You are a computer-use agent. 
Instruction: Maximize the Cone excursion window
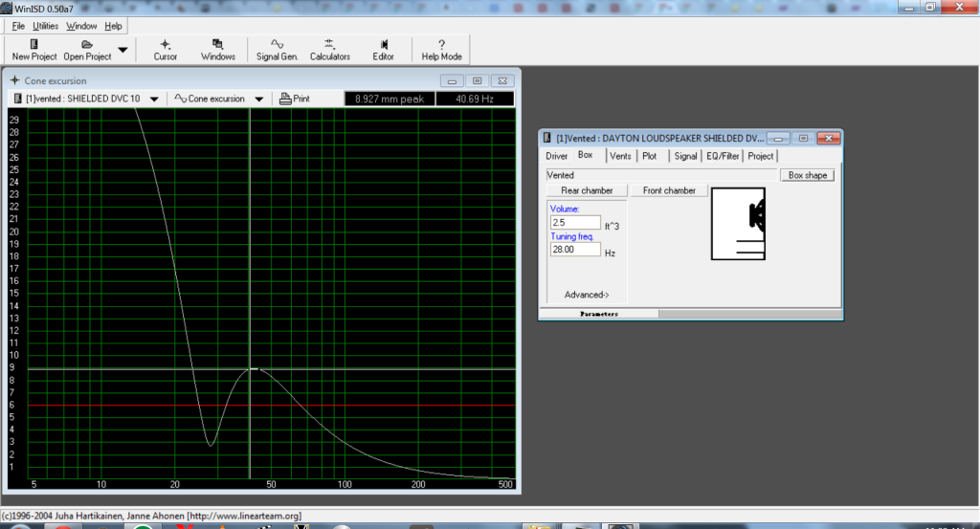pos(478,80)
